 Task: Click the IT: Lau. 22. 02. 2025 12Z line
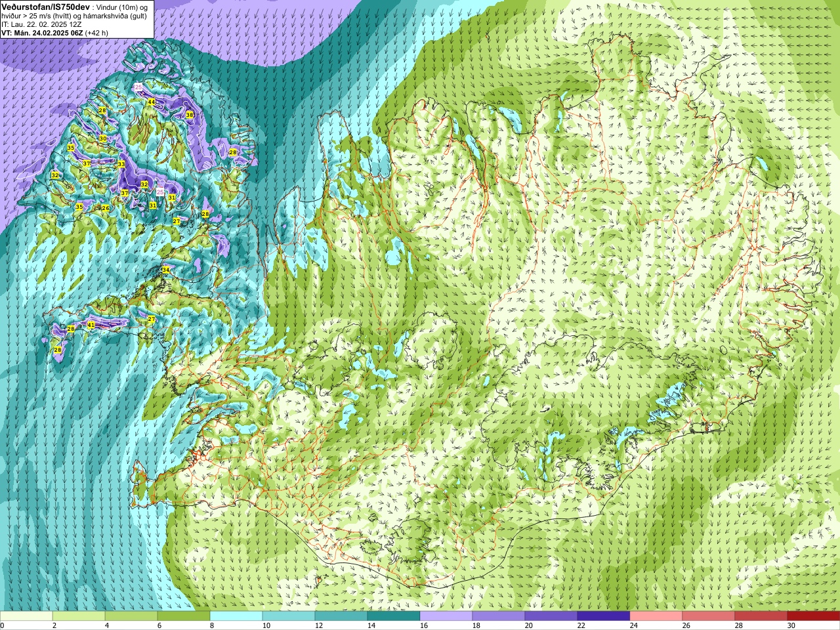41,24
